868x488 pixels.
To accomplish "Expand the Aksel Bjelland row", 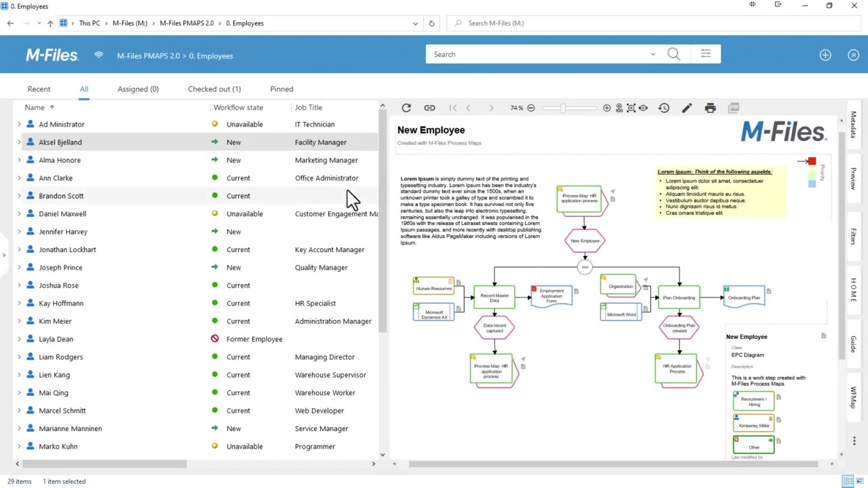I will [x=19, y=142].
